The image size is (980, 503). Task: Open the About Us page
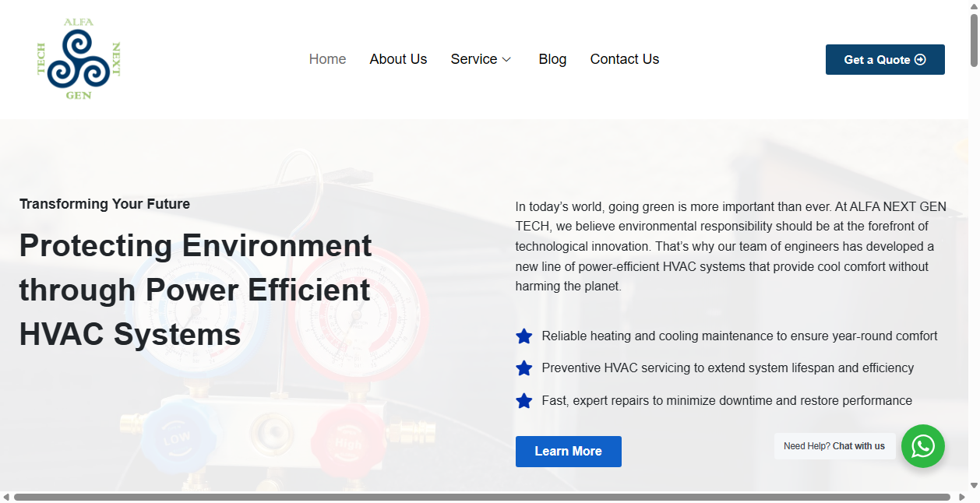398,59
